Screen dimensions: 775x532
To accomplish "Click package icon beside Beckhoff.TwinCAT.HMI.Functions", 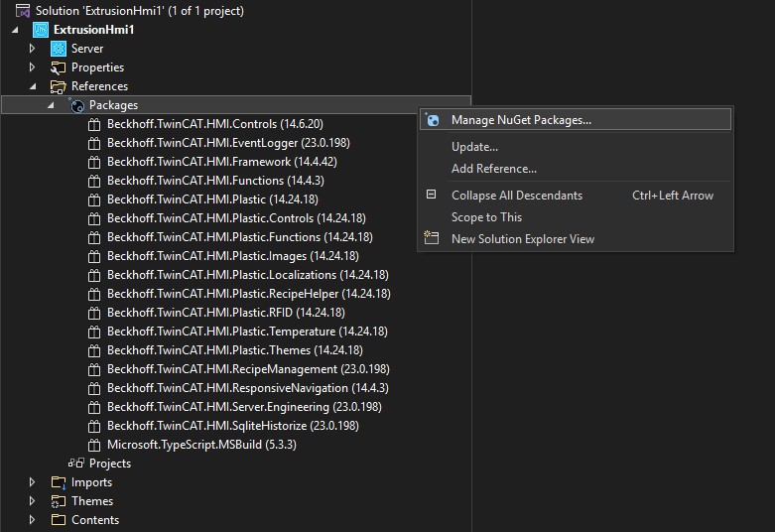I will [x=94, y=181].
